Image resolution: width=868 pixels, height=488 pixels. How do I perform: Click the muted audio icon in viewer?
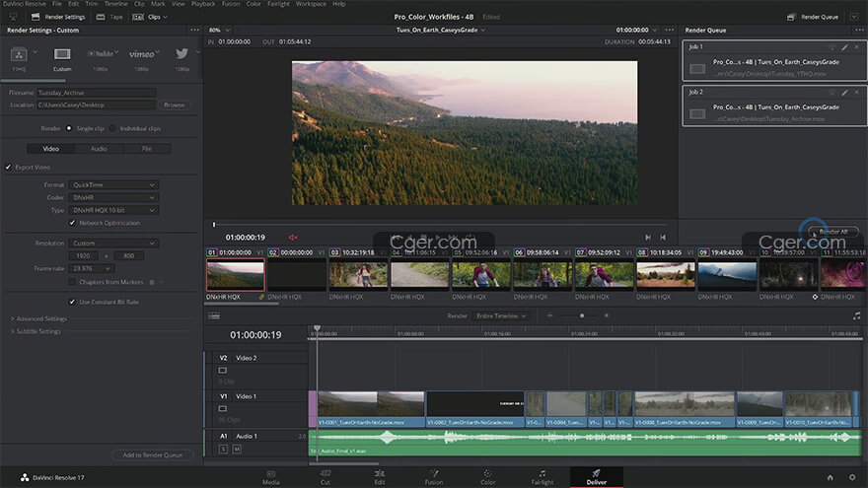293,238
